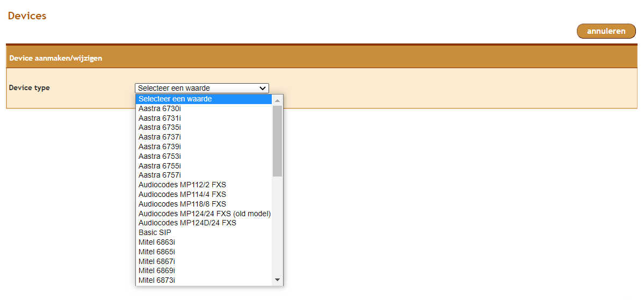Choose Aastra 6730i from the list
This screenshot has width=644, height=301.
[x=204, y=108]
